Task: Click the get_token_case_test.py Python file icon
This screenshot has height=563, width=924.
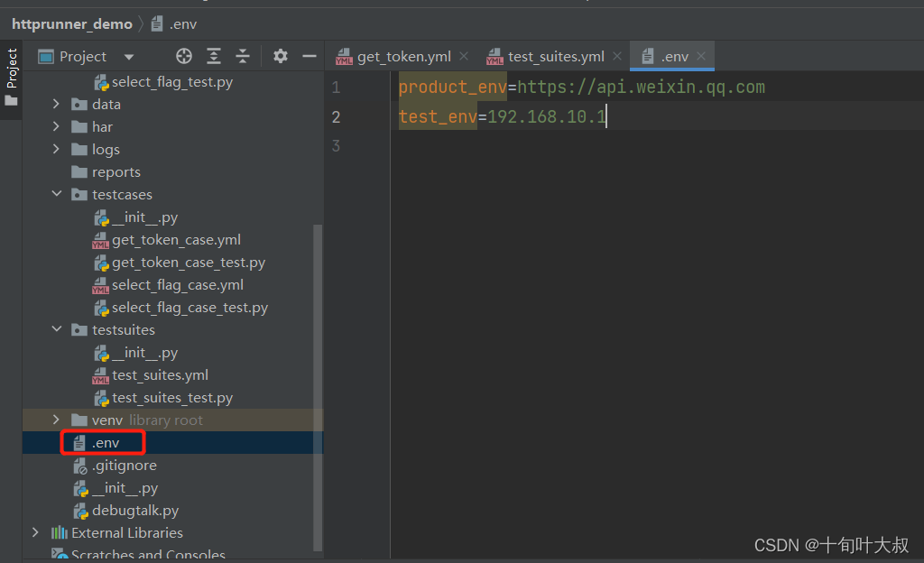Action: [x=101, y=263]
